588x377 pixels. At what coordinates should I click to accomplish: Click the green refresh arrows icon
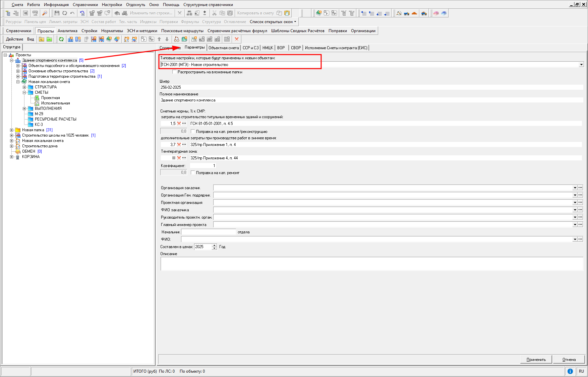pyautogui.click(x=61, y=39)
